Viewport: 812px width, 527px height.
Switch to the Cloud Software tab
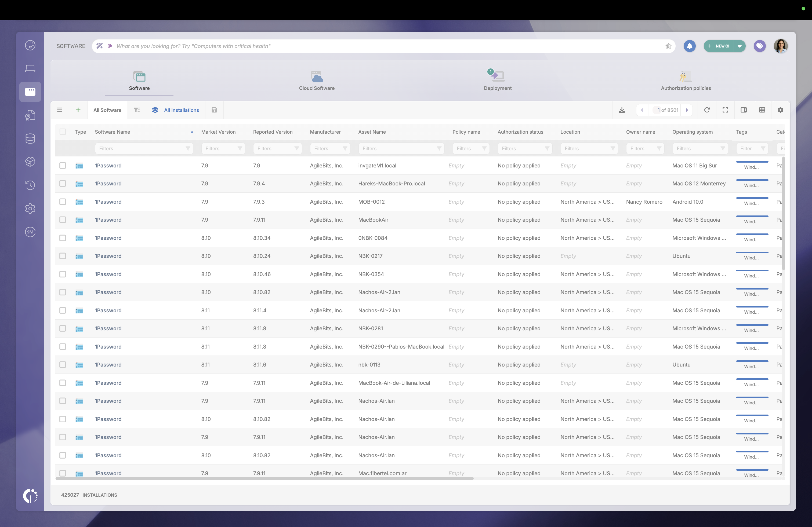(x=317, y=81)
